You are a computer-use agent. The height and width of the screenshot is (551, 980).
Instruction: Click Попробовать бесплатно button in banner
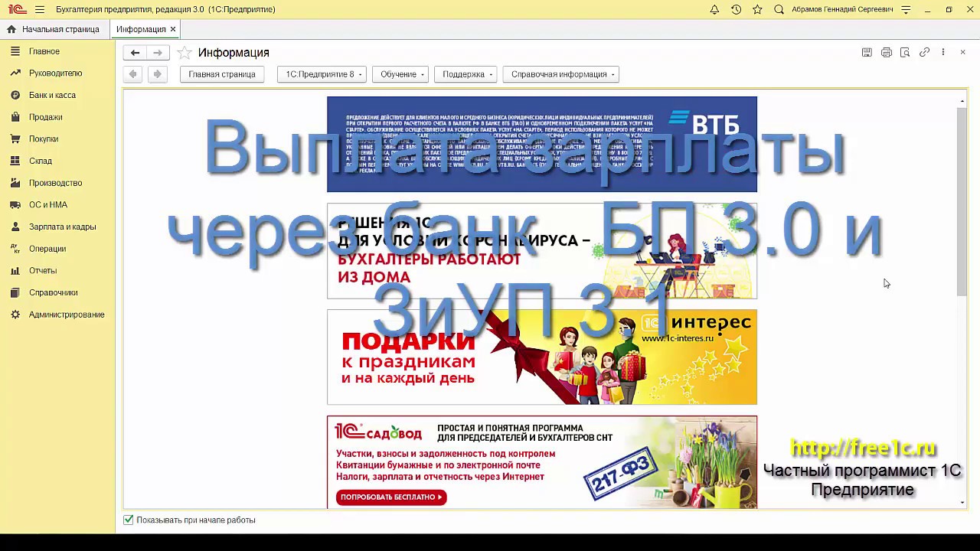coord(391,497)
